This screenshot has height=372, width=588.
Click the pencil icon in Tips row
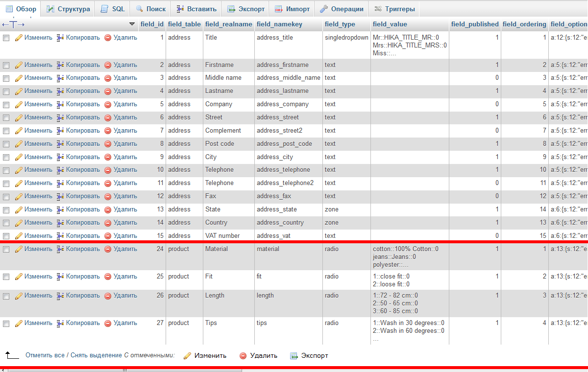19,323
